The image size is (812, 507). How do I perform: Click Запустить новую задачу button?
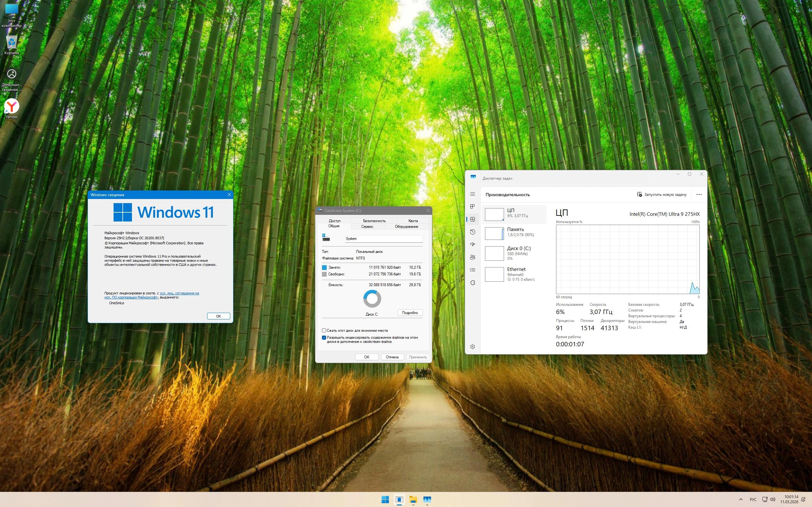[662, 195]
